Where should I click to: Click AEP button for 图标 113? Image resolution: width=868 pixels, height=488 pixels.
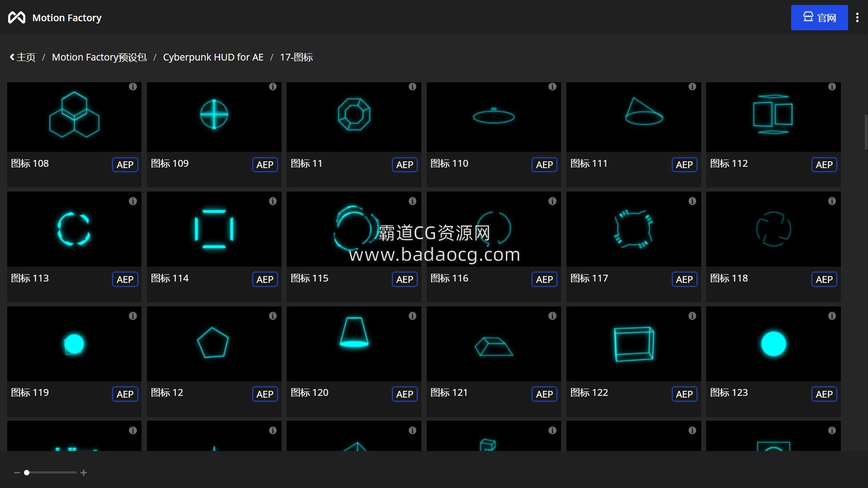[125, 279]
